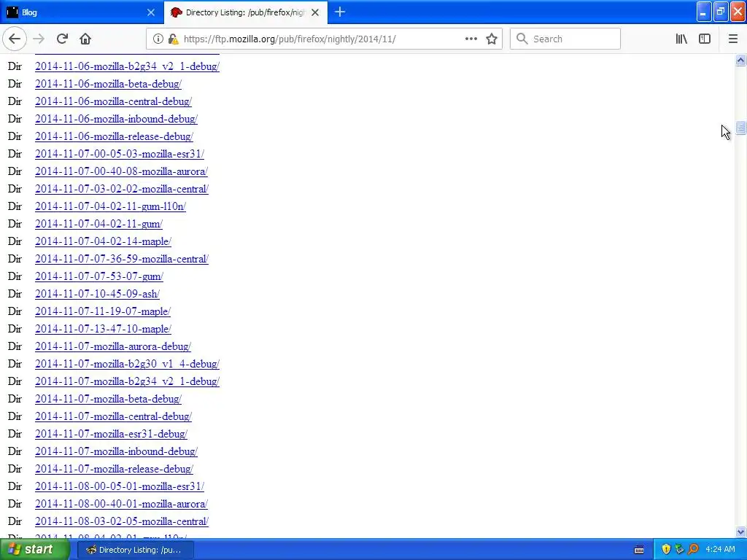Open the yellow security shield tray icon
The image size is (747, 560).
pyautogui.click(x=666, y=550)
